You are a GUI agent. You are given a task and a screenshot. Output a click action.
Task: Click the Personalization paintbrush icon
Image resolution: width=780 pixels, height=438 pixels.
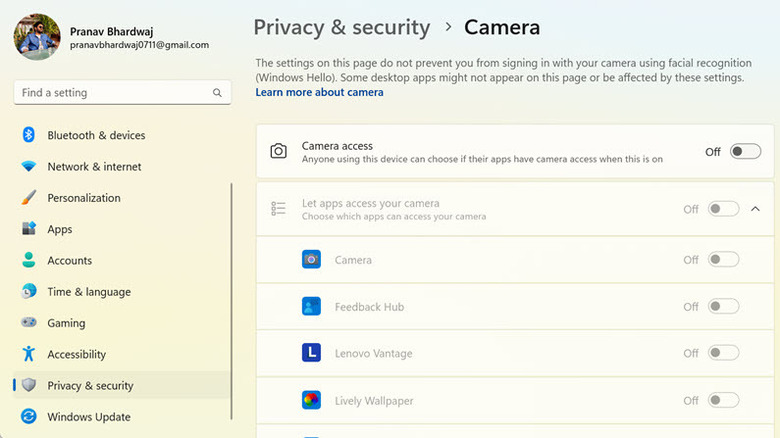point(29,198)
